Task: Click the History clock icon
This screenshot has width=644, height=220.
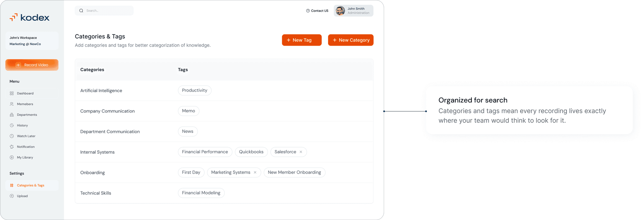Action: pyautogui.click(x=12, y=125)
